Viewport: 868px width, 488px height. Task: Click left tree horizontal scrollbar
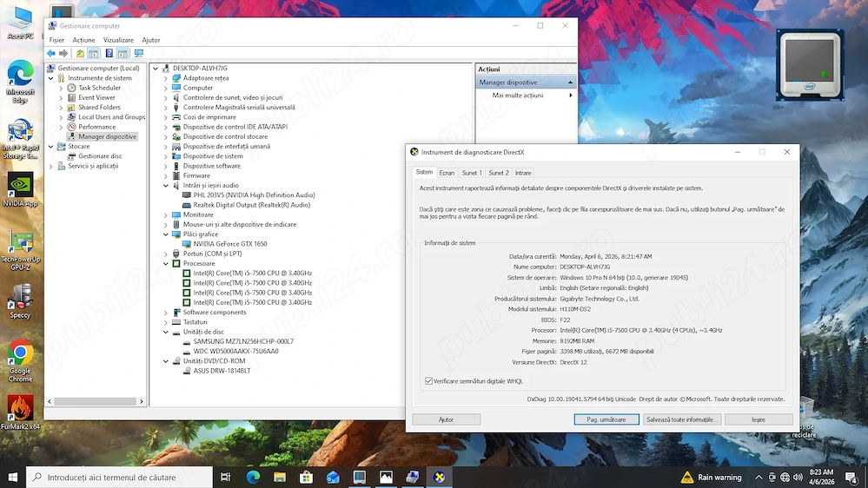click(96, 401)
